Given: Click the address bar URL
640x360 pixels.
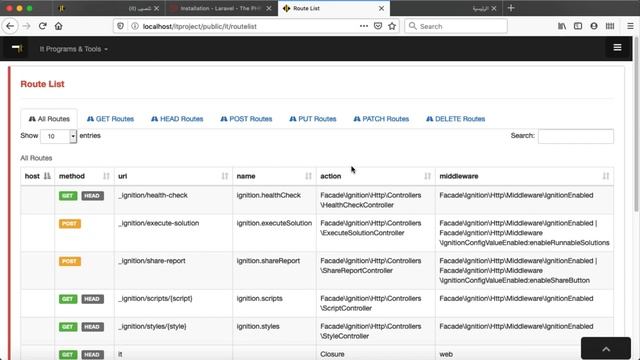Looking at the screenshot, I should [200, 26].
